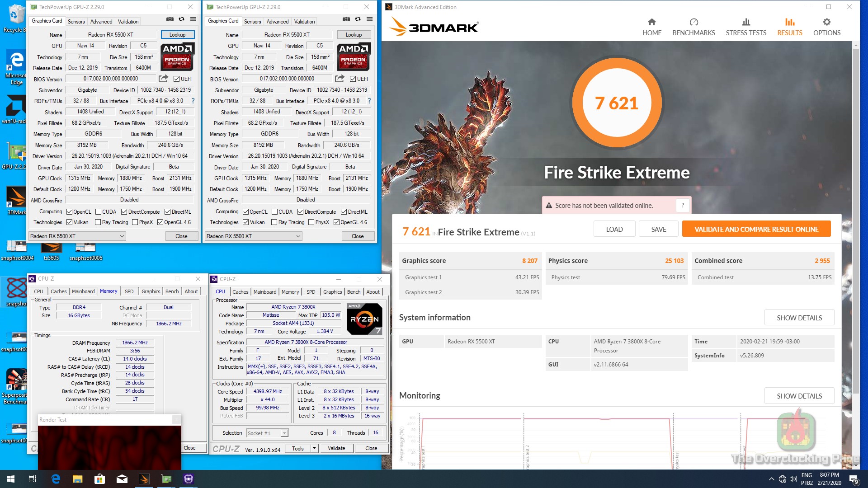Open the GPU-Z hamburger menu icon
Screen dimensions: 868x488
pyautogui.click(x=193, y=19)
